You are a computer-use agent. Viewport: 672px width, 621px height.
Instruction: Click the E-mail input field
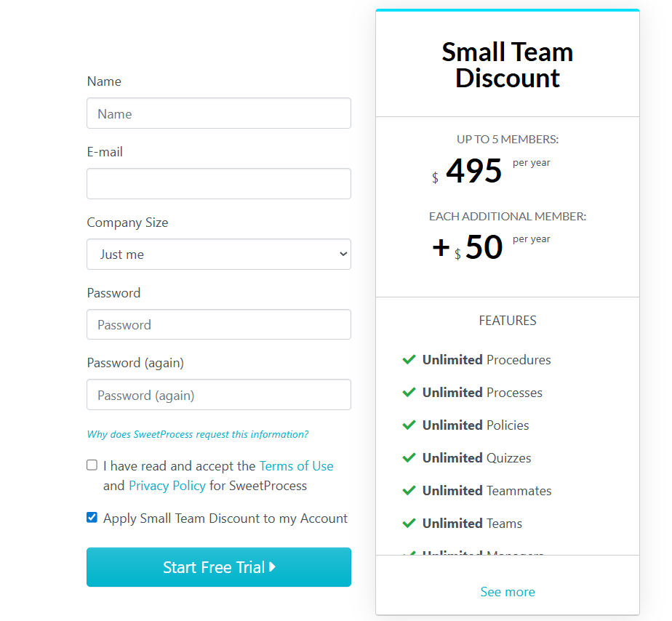218,183
